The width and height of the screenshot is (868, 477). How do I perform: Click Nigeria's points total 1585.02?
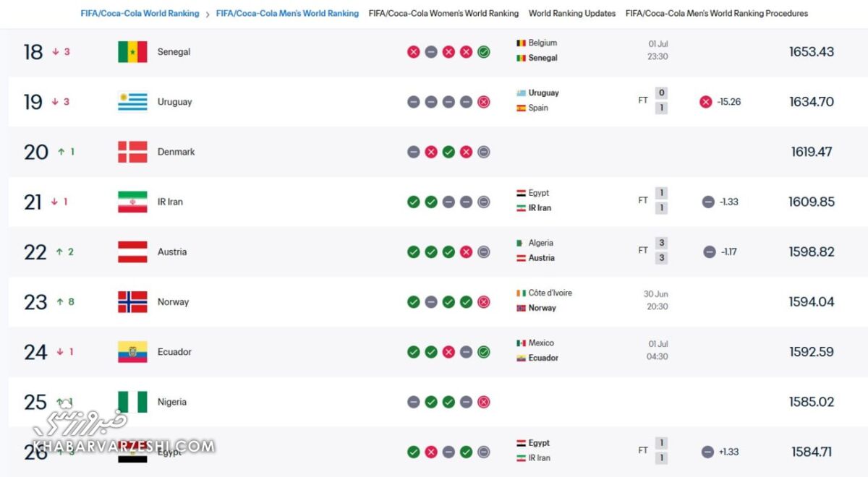[812, 402]
